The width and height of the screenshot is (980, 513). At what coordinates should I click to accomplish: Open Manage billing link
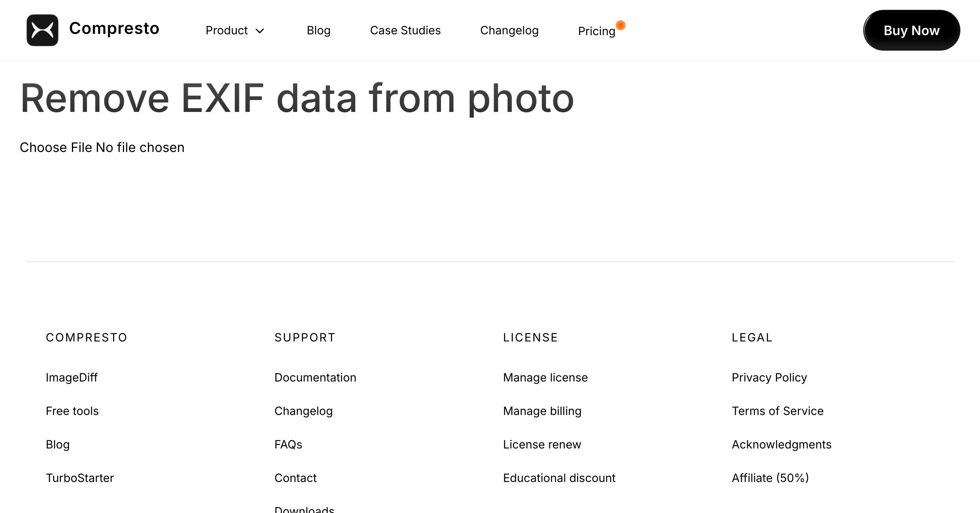(x=542, y=411)
